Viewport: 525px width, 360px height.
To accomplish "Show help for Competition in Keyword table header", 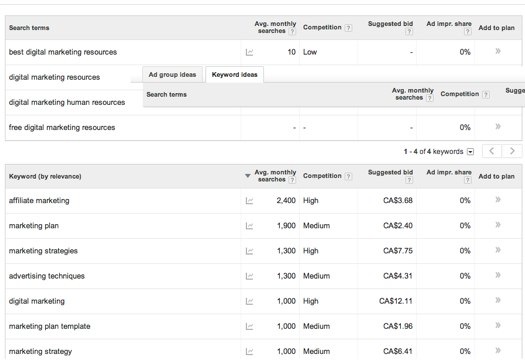I will pyautogui.click(x=348, y=176).
